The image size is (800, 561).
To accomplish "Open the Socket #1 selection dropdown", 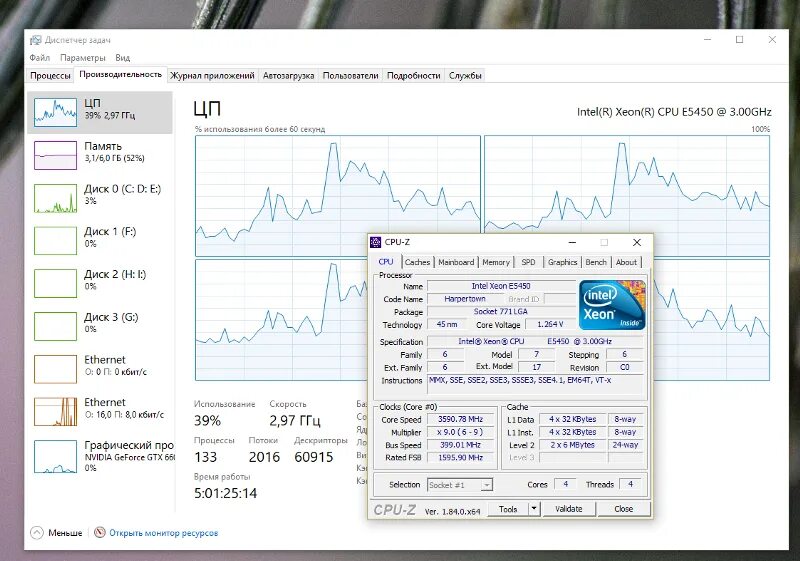I will [x=460, y=485].
